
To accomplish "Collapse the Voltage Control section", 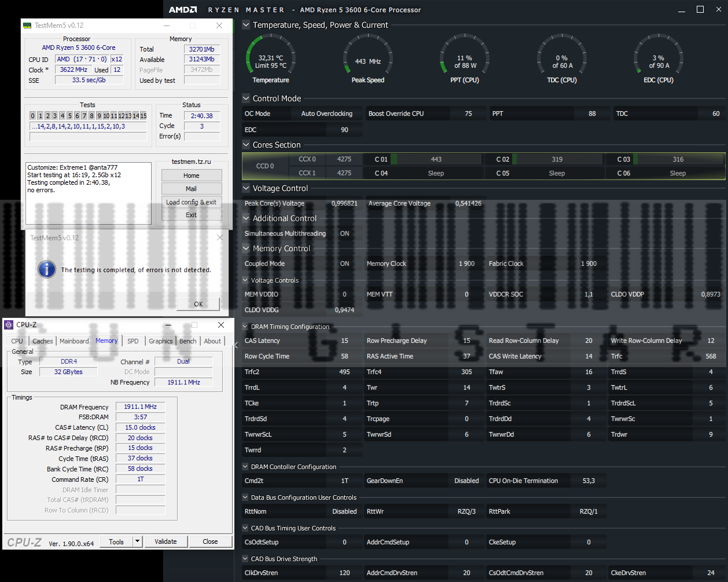I will pyautogui.click(x=246, y=188).
